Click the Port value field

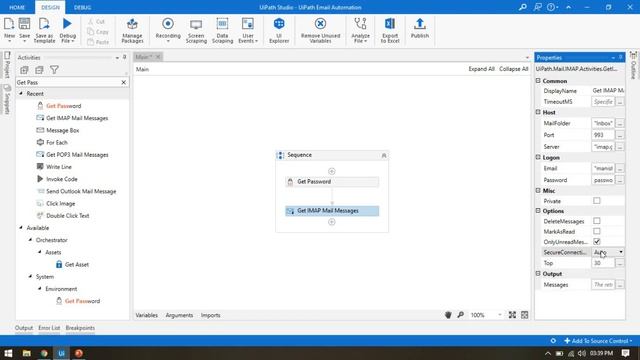(603, 135)
